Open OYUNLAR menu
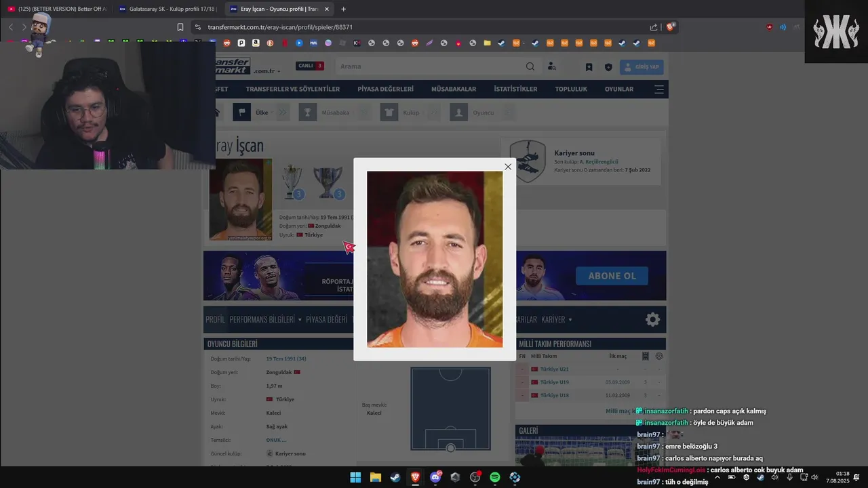This screenshot has height=488, width=868. pos(619,89)
